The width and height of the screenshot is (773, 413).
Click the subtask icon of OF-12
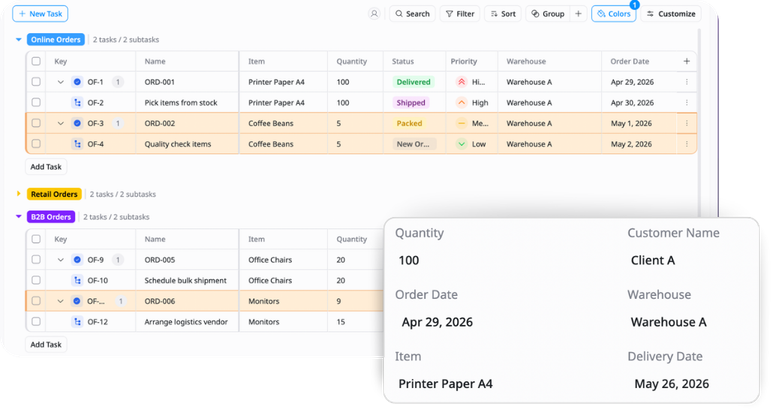click(77, 322)
